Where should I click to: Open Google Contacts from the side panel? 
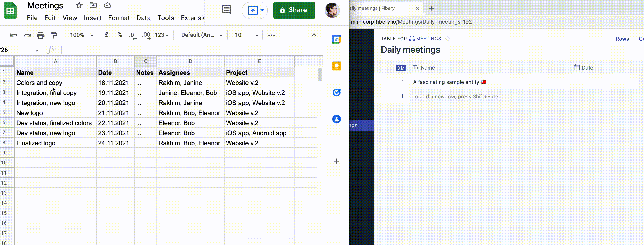point(336,119)
